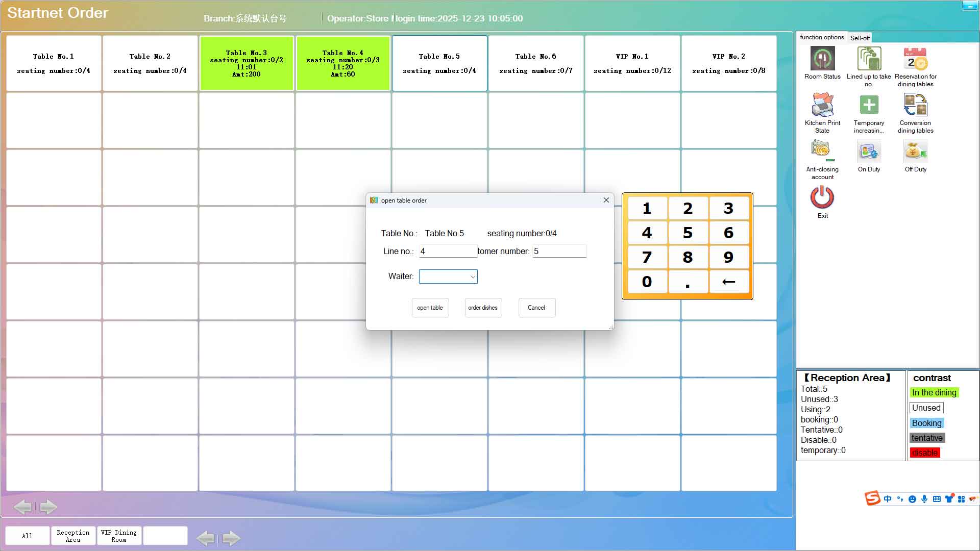Screen dimensions: 980x551
Task: Click the red Exit power icon
Action: point(822,197)
